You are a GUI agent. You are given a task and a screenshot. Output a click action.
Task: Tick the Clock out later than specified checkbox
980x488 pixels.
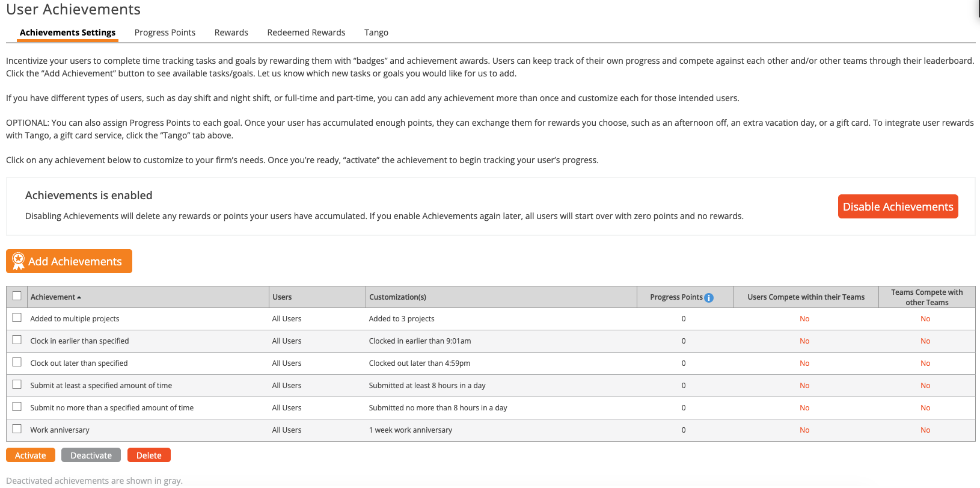click(17, 362)
